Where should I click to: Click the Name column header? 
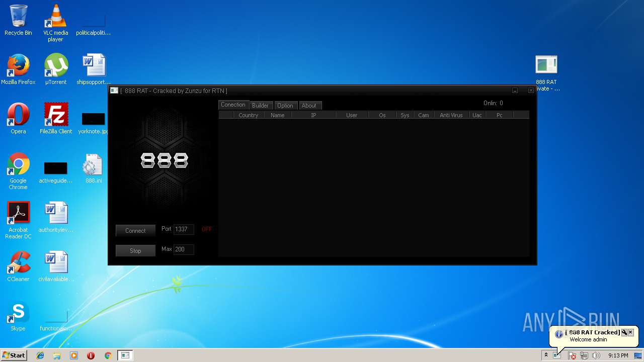click(x=278, y=115)
